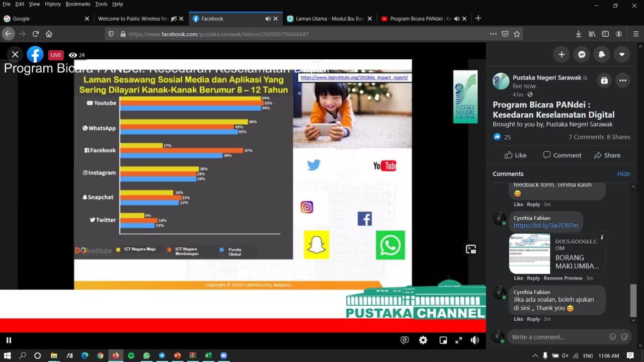Screen dimensions: 644x362
Task: Switch to Laman Utama Modul Ibu Bapa tab
Action: pyautogui.click(x=330, y=19)
